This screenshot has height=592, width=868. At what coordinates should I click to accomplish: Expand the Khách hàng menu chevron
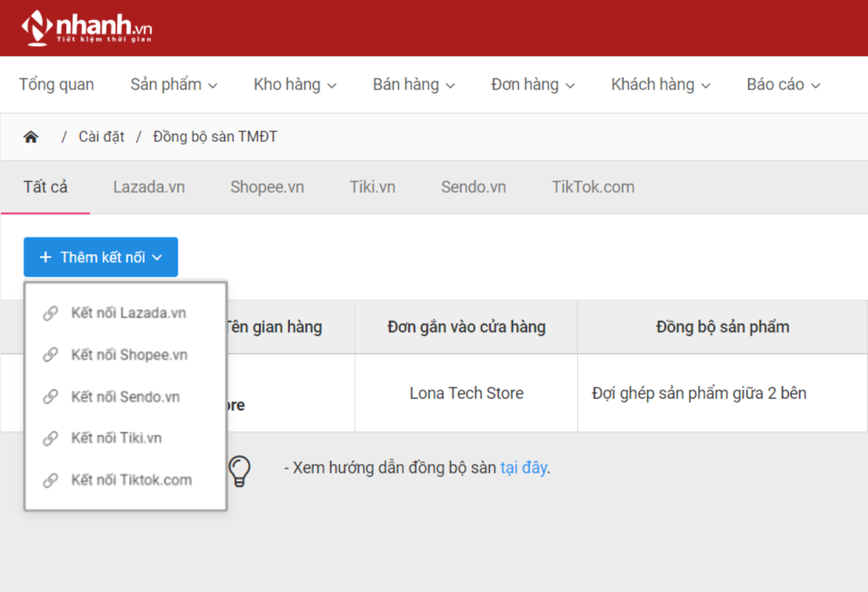point(706,85)
